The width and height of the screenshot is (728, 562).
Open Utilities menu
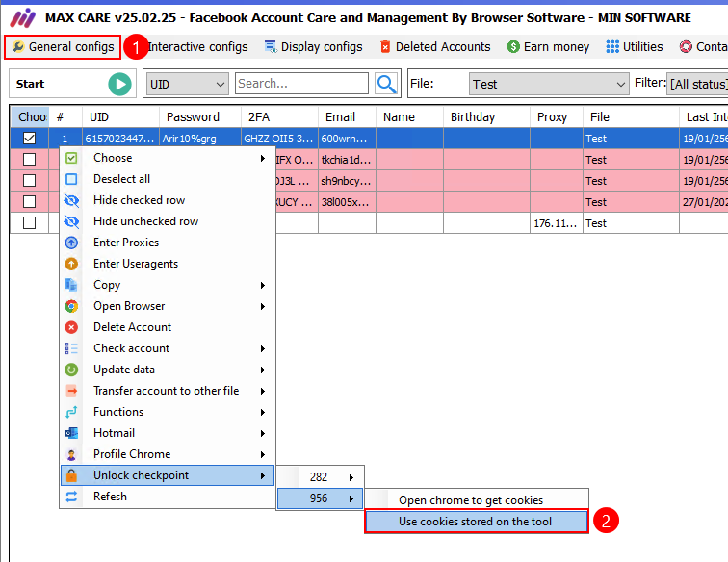click(x=635, y=47)
